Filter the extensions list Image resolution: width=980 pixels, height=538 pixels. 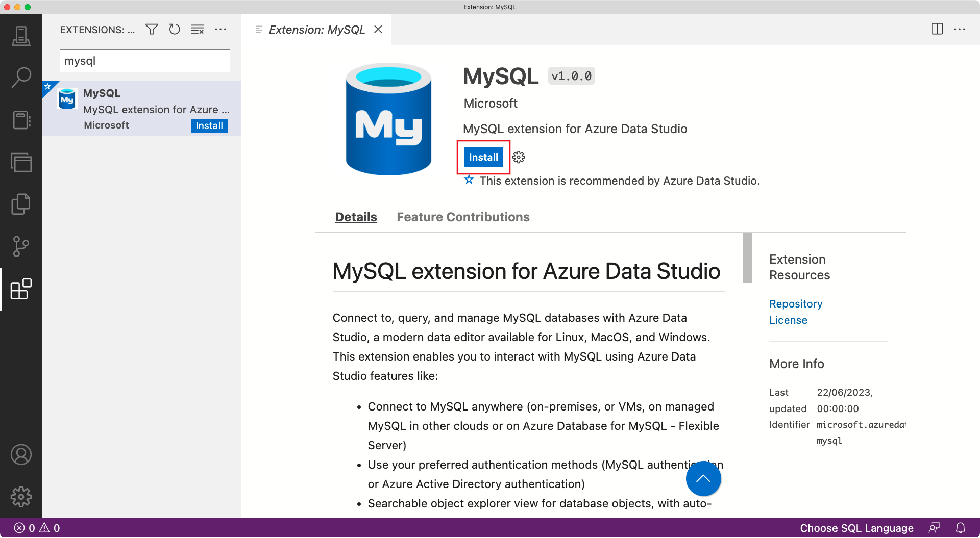click(151, 29)
